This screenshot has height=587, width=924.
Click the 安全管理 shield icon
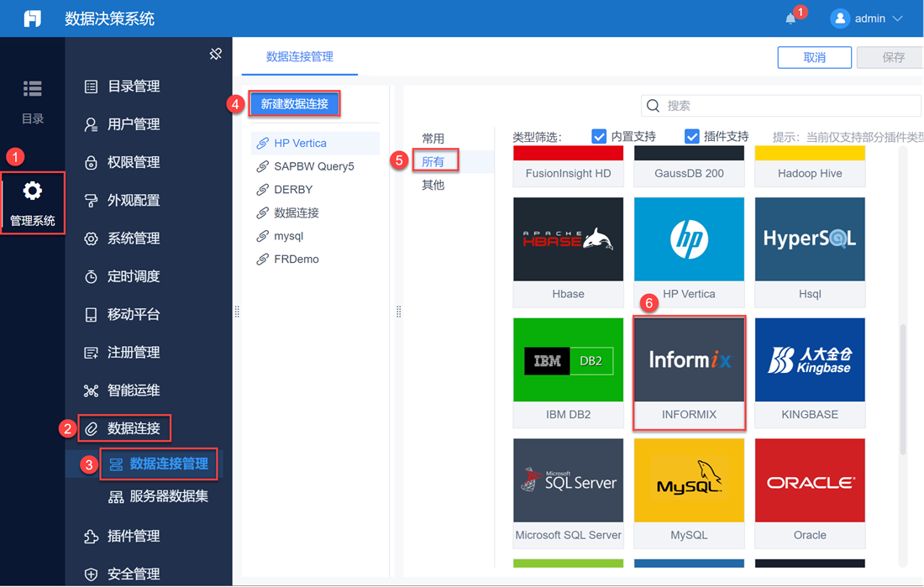tap(91, 574)
